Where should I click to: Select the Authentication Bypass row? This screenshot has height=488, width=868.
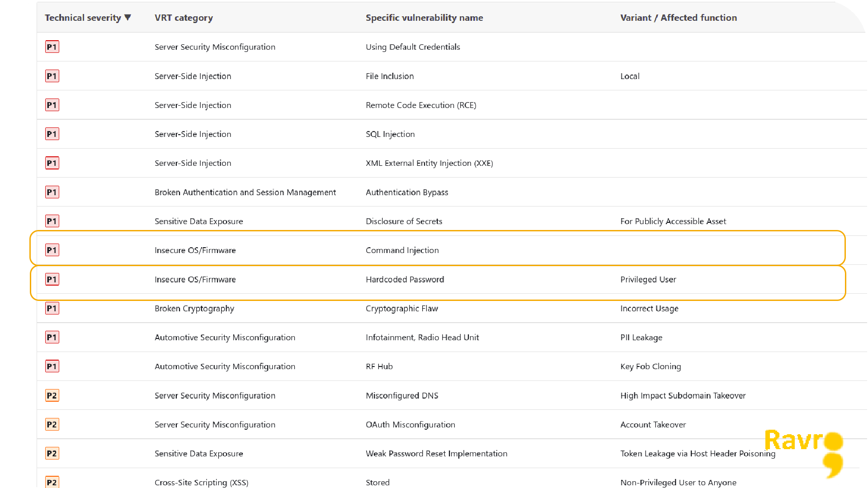[452, 192]
